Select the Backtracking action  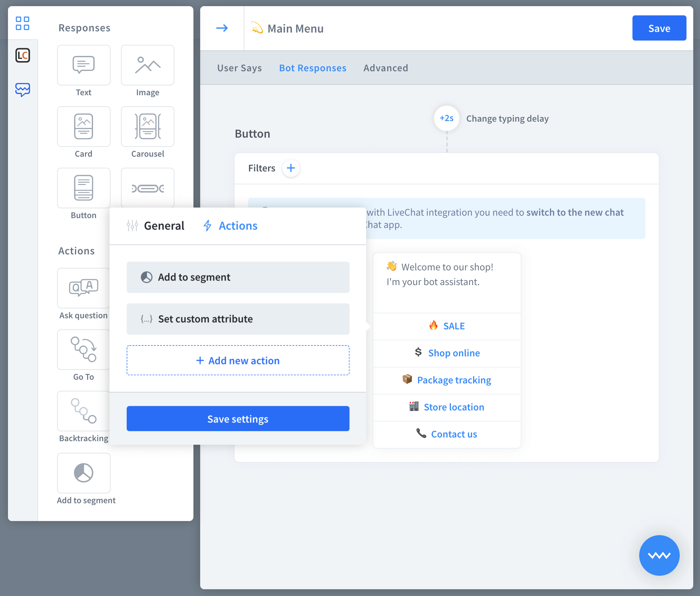(x=84, y=411)
